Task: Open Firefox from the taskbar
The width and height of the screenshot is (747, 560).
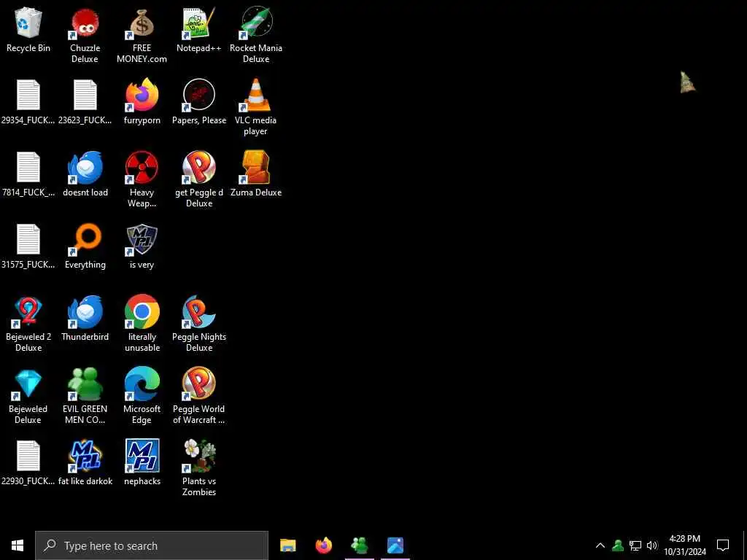Action: click(323, 545)
